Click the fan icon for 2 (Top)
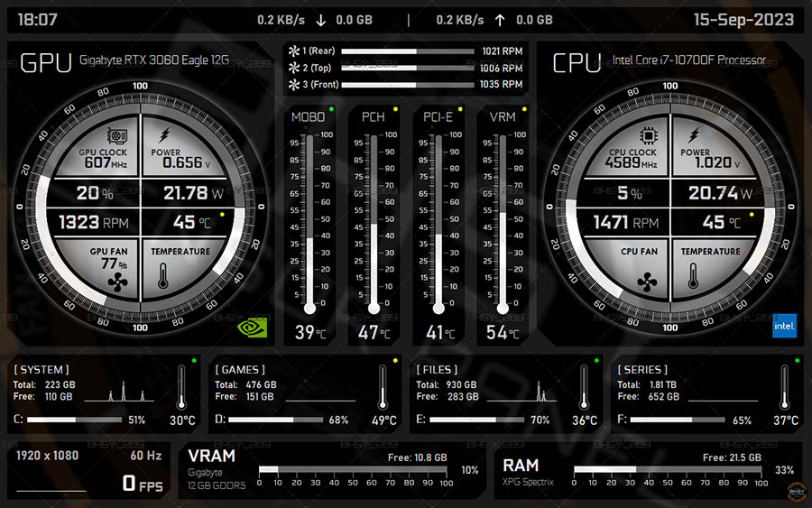 coord(294,68)
